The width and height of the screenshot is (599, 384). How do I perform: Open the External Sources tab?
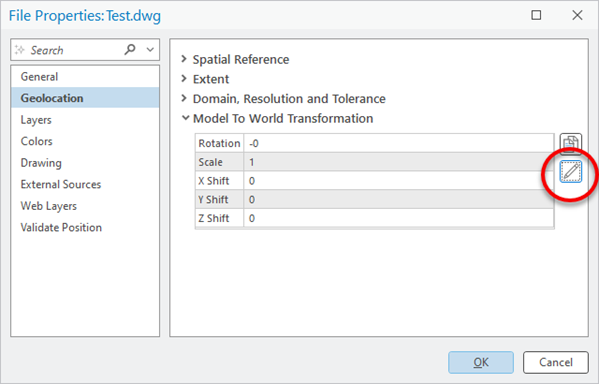[x=85, y=184]
